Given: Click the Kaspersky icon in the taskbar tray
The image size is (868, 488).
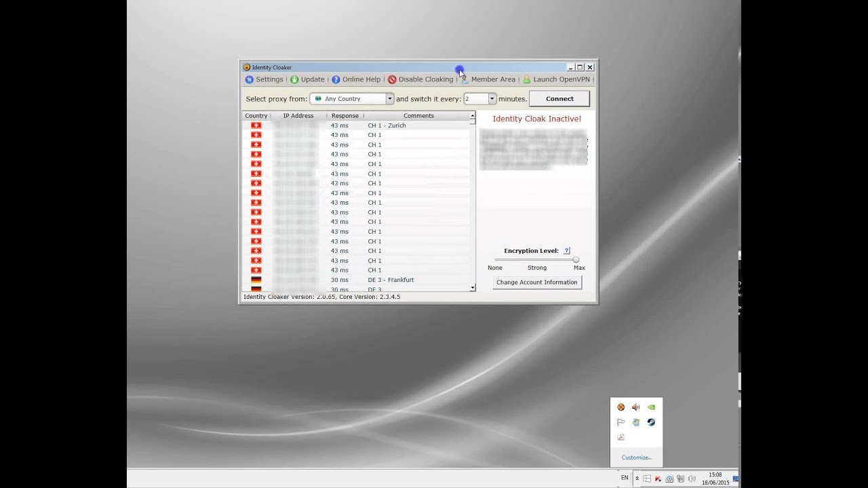Looking at the screenshot, I should 658,479.
